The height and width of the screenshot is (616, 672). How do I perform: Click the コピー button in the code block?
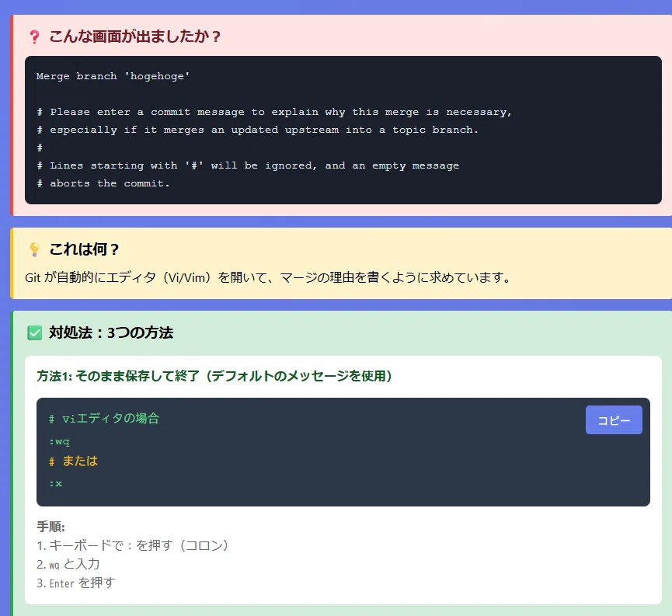coord(614,420)
